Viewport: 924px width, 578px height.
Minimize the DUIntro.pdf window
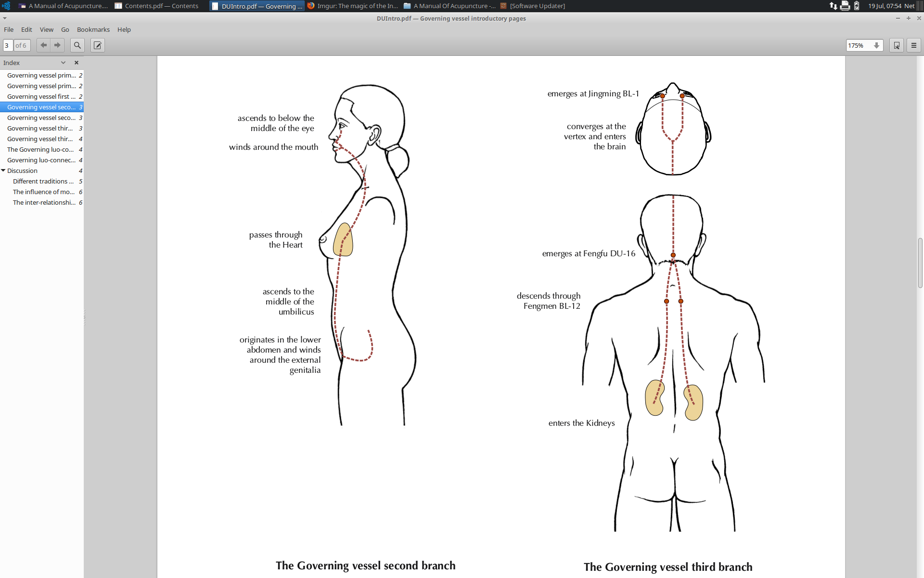click(898, 18)
